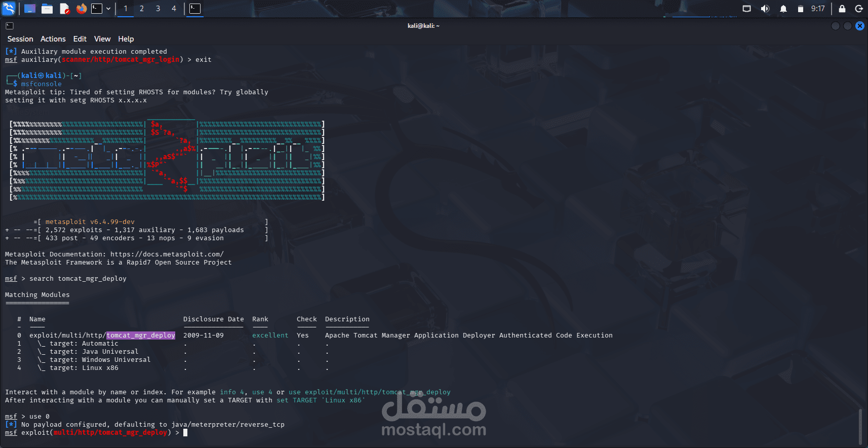Image resolution: width=868 pixels, height=448 pixels.
Task: Open the Actions menu
Action: tap(53, 39)
